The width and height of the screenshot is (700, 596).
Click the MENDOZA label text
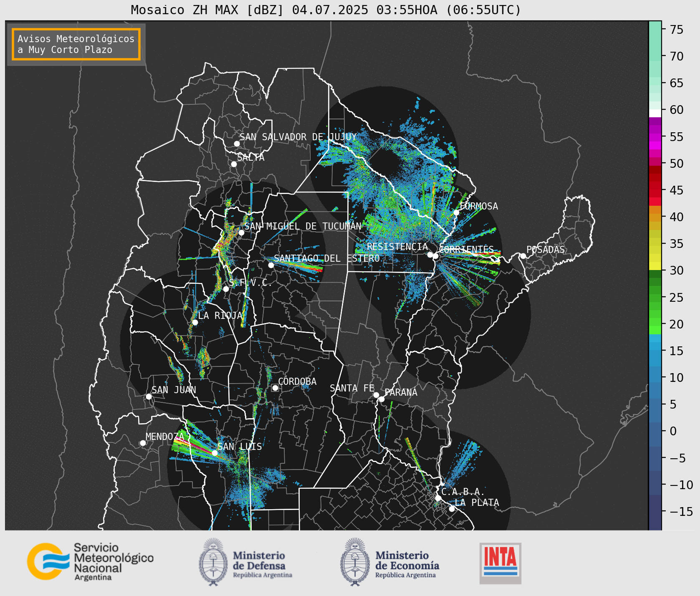pyautogui.click(x=164, y=437)
